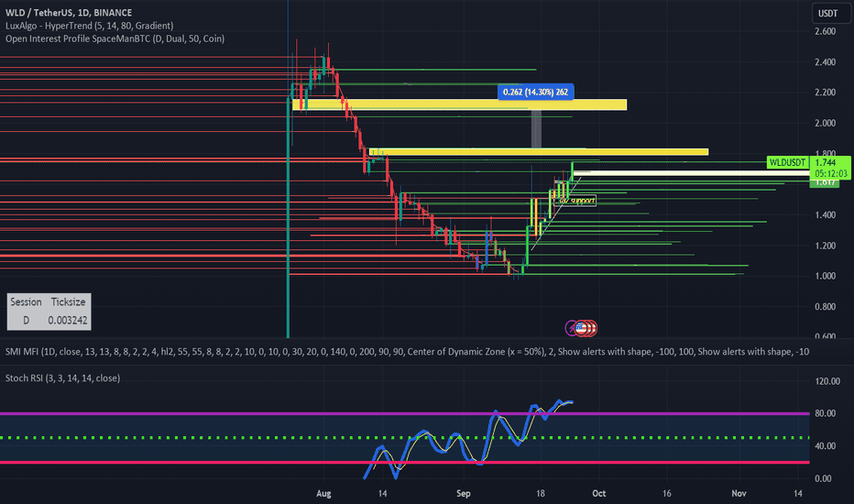This screenshot has height=504, width=854.
Task: Click the 40.00 Stoch RSI axis label
Action: (x=825, y=446)
